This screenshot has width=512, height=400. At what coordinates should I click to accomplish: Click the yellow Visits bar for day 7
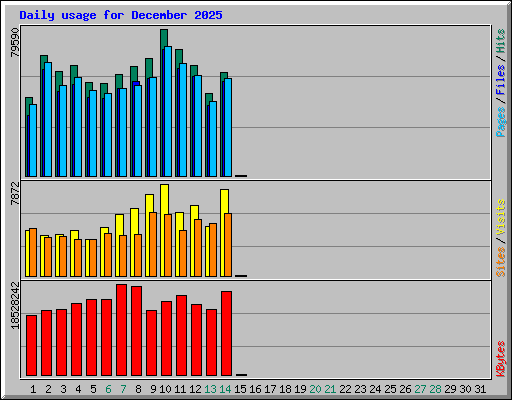118,225
